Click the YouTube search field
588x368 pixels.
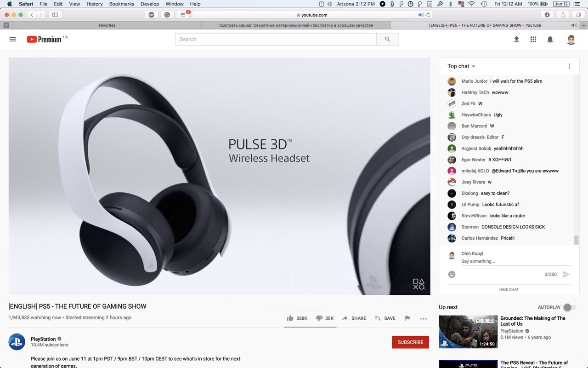(276, 40)
